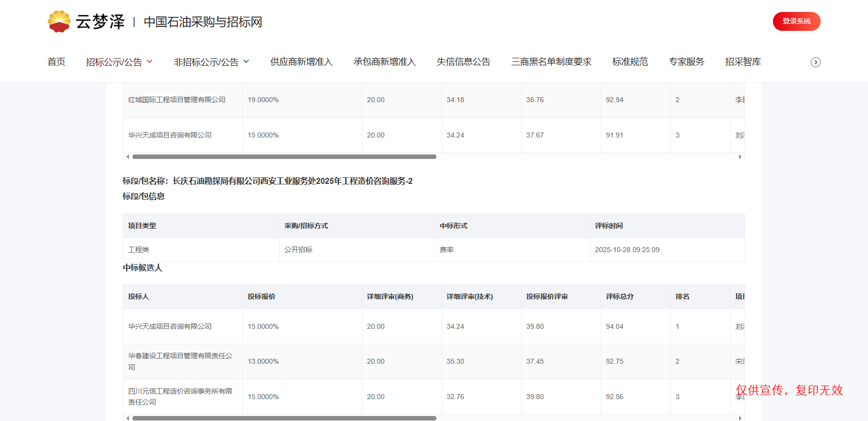The width and height of the screenshot is (868, 421).
Task: Click the 华兴天成项目咨询有限公司 rank 1 row
Action: [170, 326]
